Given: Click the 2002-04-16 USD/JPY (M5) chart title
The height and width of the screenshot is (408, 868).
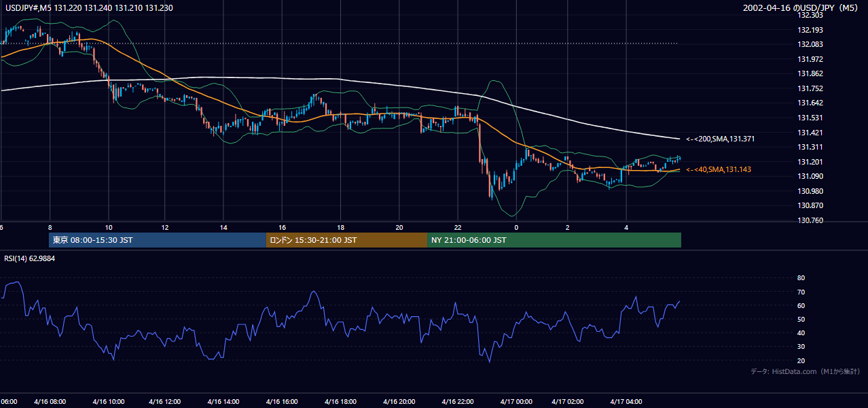Looking at the screenshot, I should point(800,8).
